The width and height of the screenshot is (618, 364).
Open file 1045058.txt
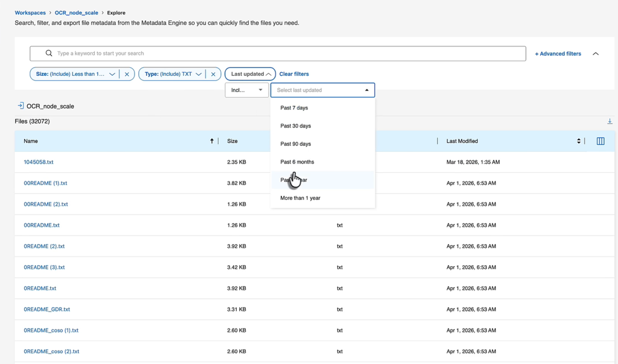click(38, 162)
